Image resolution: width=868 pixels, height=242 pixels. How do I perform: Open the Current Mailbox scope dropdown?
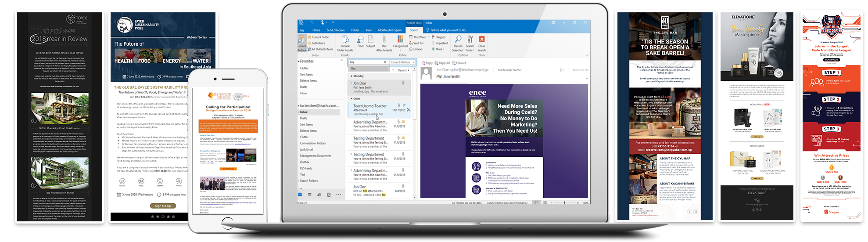pos(402,62)
